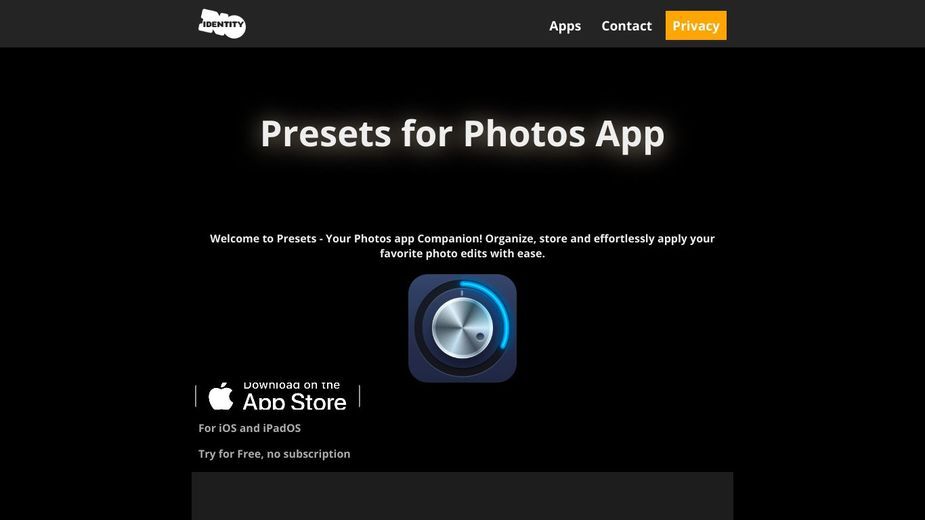Click the 'Welcome to Presets' description paragraph
The image size is (925, 520).
click(x=462, y=246)
